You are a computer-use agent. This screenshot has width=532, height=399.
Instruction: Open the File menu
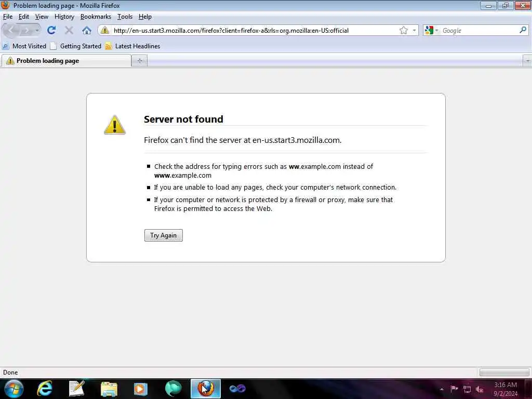[8, 17]
